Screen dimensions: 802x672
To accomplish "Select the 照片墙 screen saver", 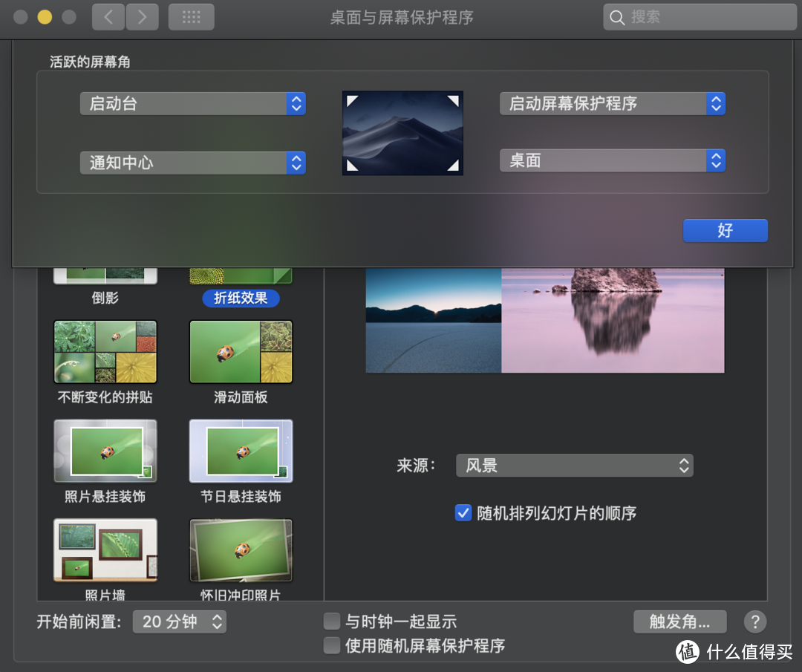I will (x=105, y=549).
